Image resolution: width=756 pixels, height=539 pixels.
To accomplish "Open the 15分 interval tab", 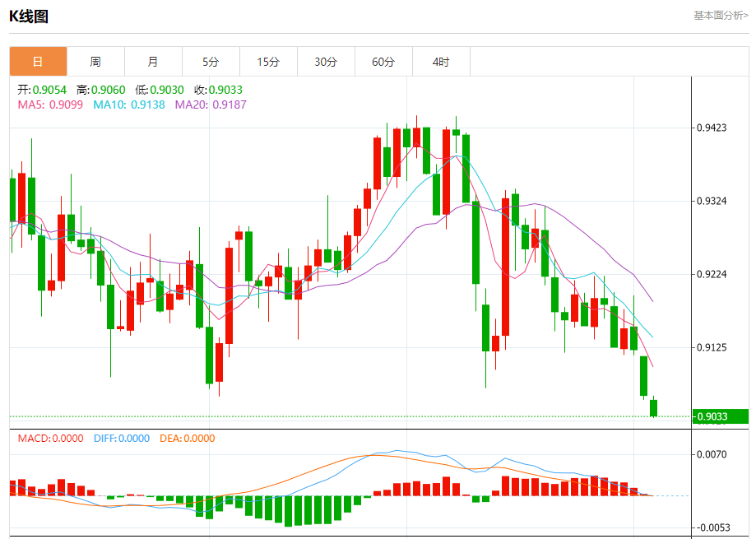I will pyautogui.click(x=268, y=62).
